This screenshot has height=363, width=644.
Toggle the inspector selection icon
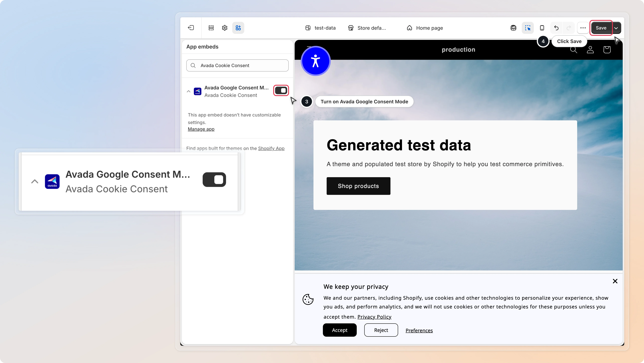[528, 28]
